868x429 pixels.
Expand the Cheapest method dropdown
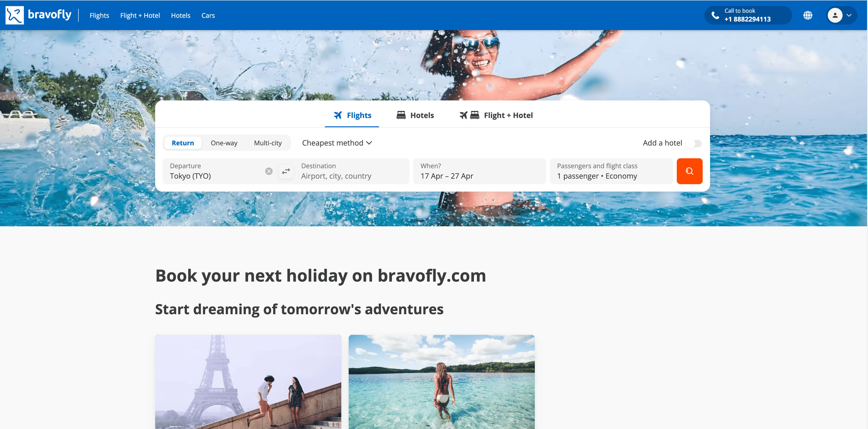337,143
